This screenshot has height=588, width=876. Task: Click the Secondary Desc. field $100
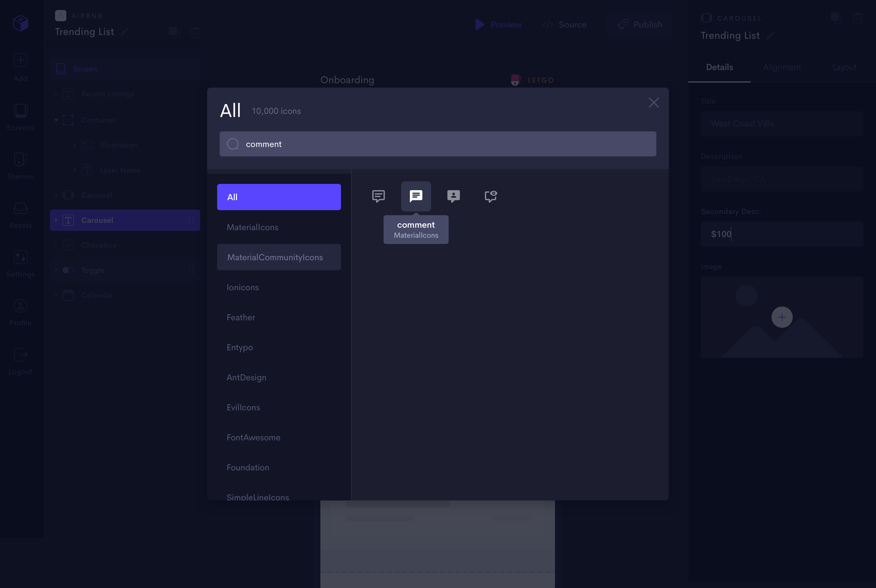pos(782,234)
